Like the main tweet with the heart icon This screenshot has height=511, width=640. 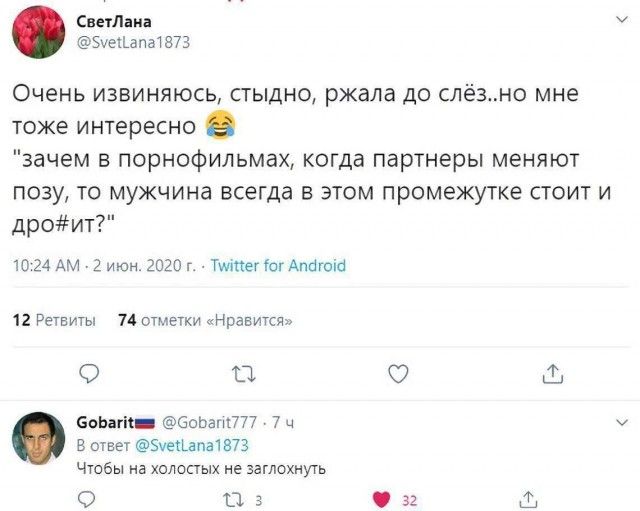click(398, 373)
